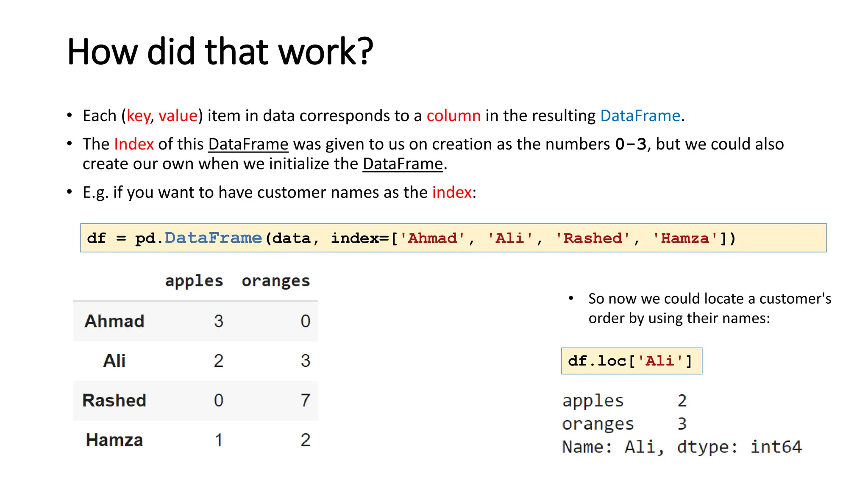Select the Ahmad row label in table
The width and height of the screenshot is (868, 488).
click(114, 321)
